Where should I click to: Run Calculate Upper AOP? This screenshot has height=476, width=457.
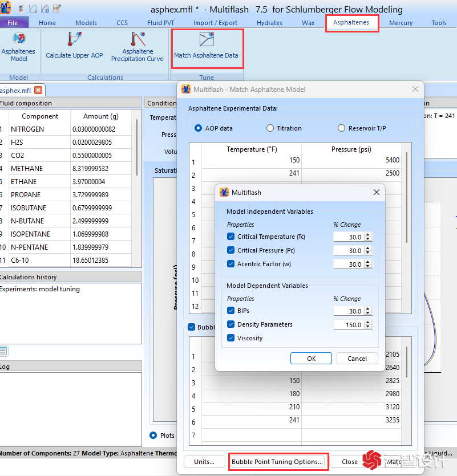[74, 46]
